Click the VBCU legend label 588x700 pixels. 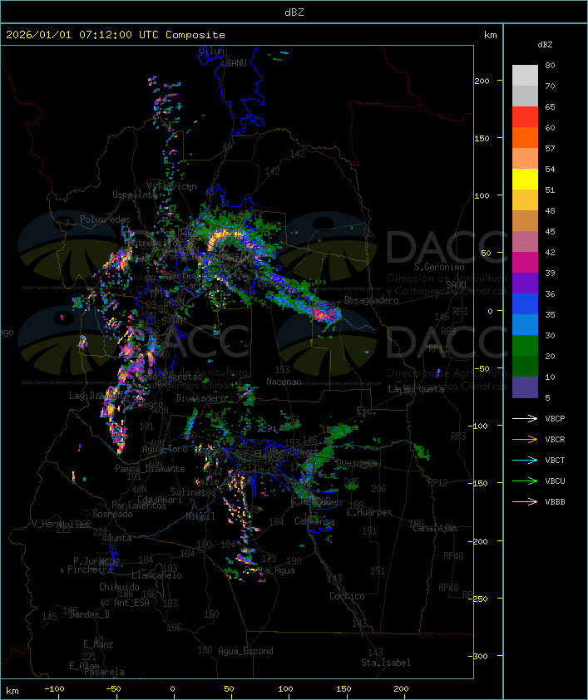click(x=555, y=481)
